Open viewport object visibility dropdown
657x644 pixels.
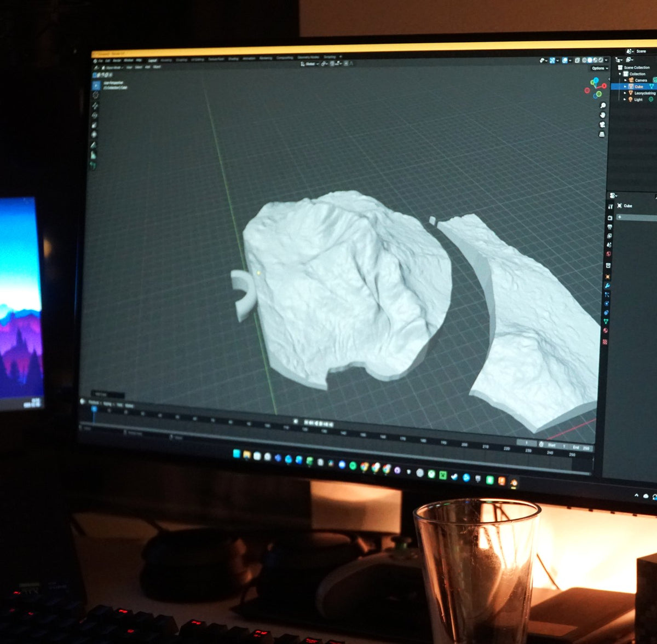[x=544, y=60]
